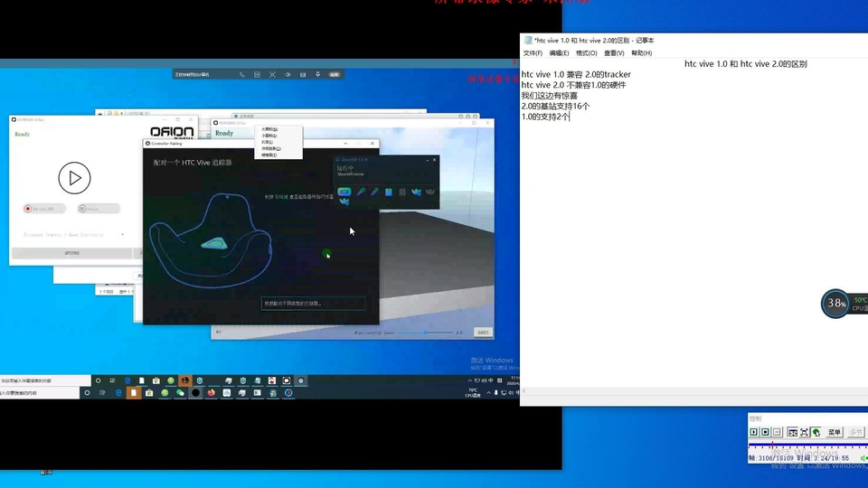Click the red Record button in ORION
868x488 pixels.
pos(44,209)
